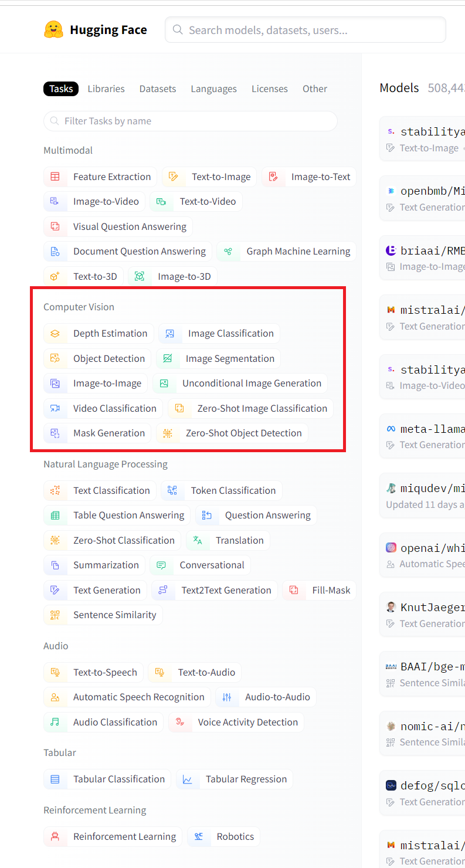The image size is (465, 868).
Task: Click the Conversational chat bubble icon
Action: point(161,565)
